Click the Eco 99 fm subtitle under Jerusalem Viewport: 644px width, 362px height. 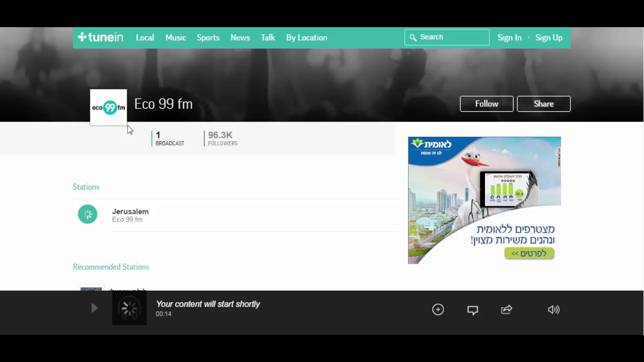click(x=127, y=220)
